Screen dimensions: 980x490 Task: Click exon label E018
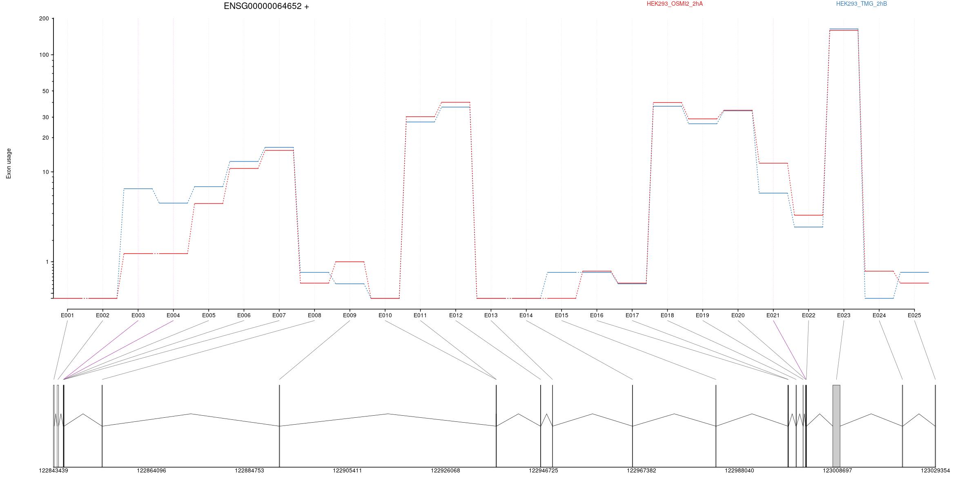click(667, 315)
